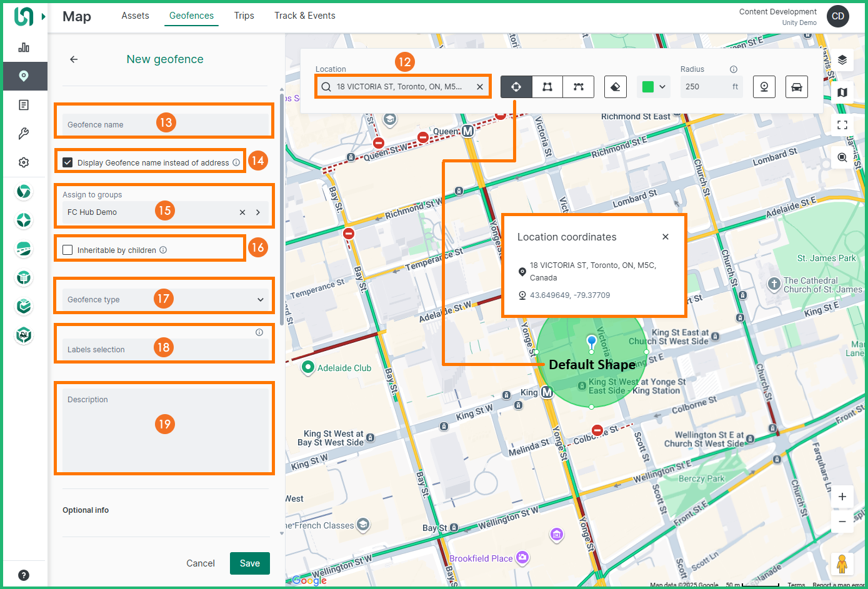Click the eraser tool in map toolbar
This screenshot has height=589, width=868.
pos(616,87)
